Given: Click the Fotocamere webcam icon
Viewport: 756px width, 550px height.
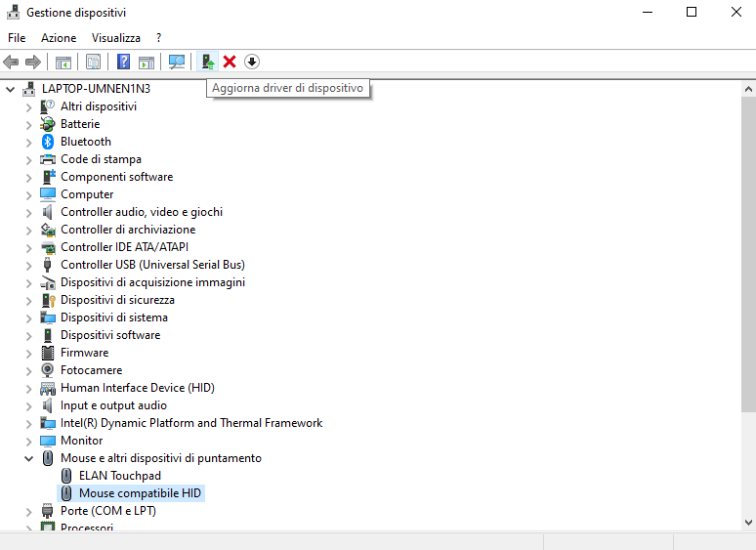Looking at the screenshot, I should point(47,370).
